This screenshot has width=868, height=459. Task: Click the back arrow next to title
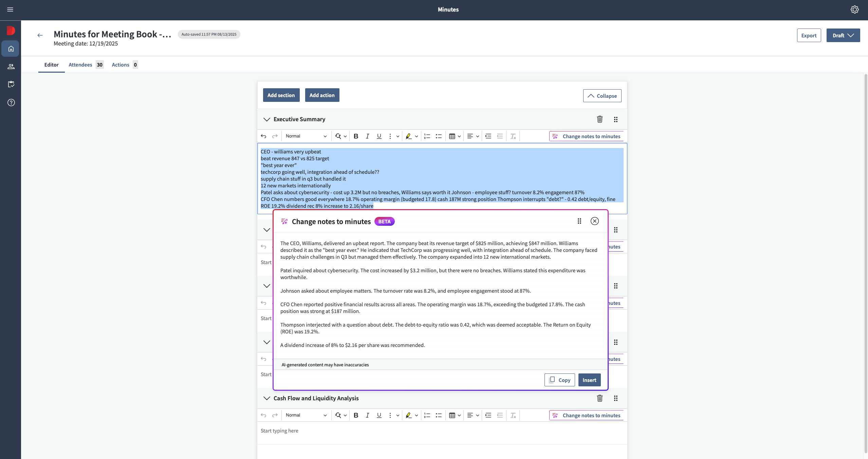(40, 35)
